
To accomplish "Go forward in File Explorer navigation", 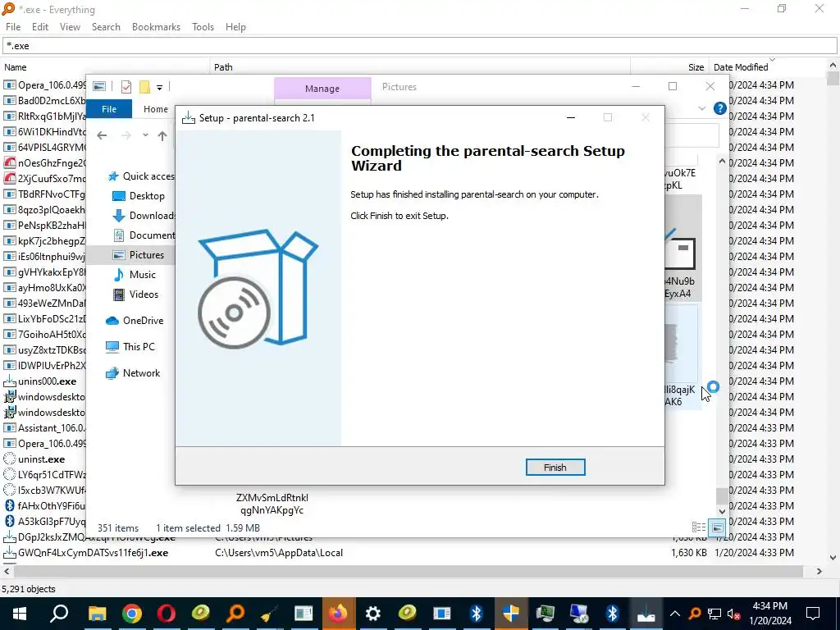I will [x=126, y=136].
